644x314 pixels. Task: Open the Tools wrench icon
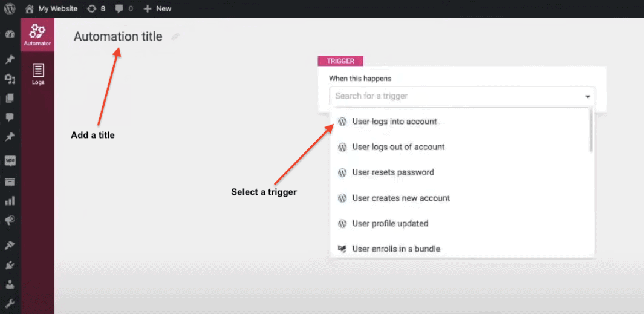click(10, 304)
